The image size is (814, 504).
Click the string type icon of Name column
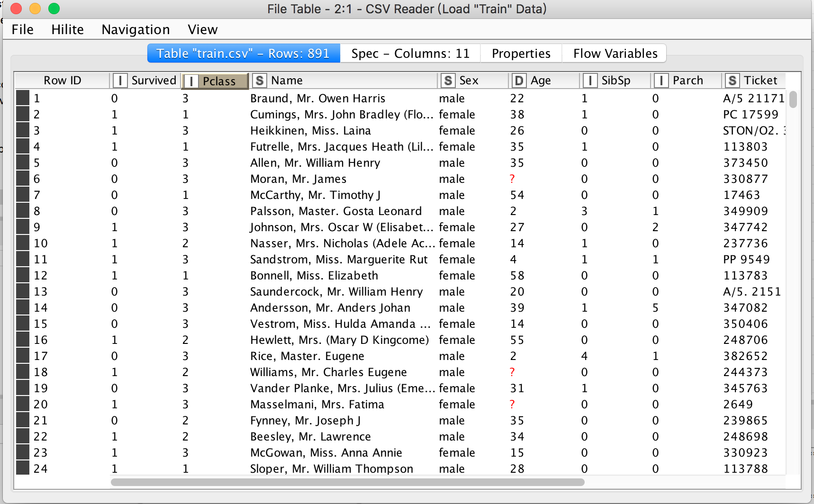point(260,81)
